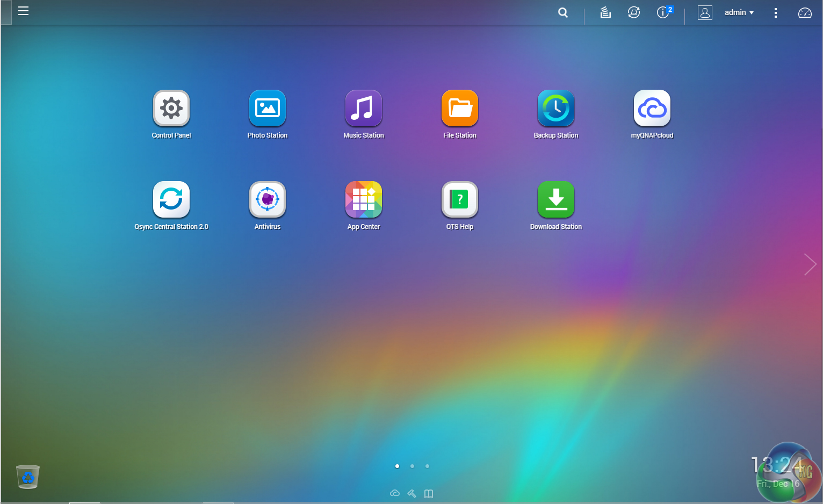Show event notifications with badge 2
This screenshot has height=504, width=823.
click(663, 12)
